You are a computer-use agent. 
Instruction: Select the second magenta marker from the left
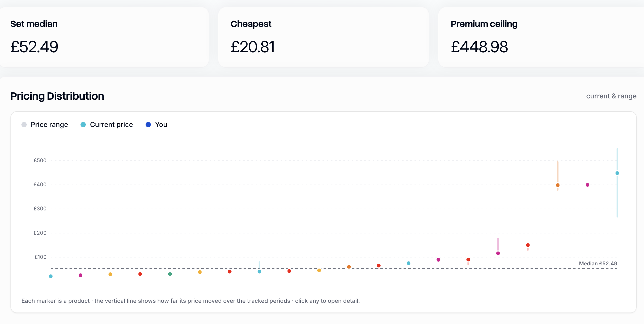pos(438,260)
